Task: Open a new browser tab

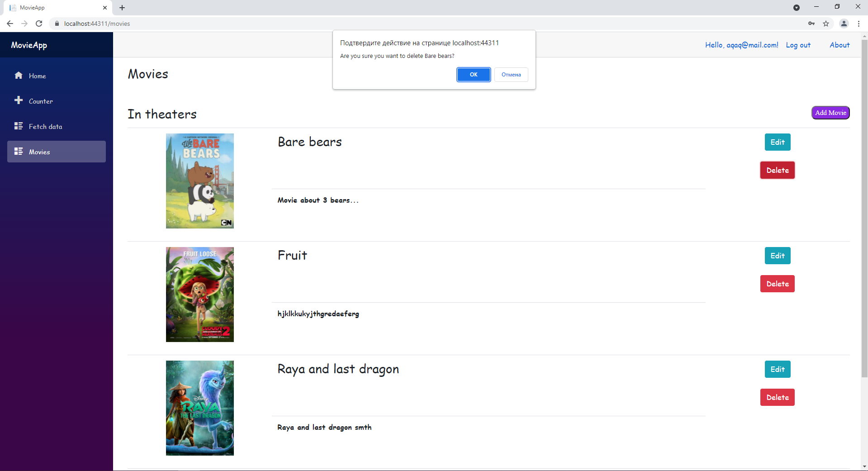Action: pos(122,8)
